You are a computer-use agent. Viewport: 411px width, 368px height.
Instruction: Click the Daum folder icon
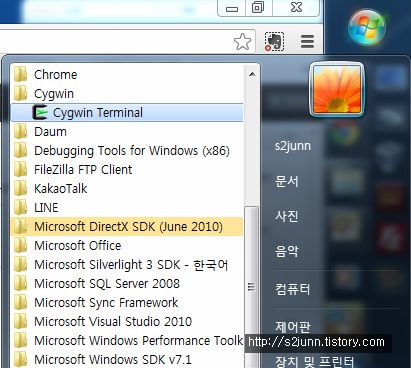[21, 131]
